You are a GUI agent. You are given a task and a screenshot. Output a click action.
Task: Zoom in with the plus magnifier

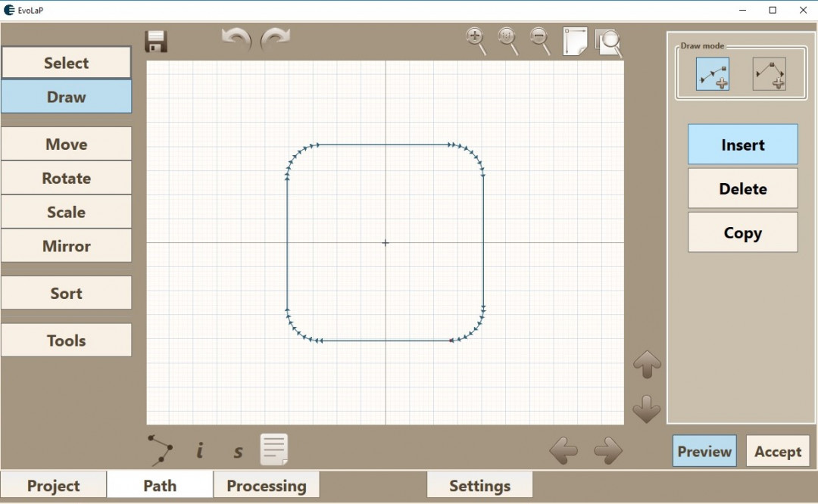click(476, 40)
